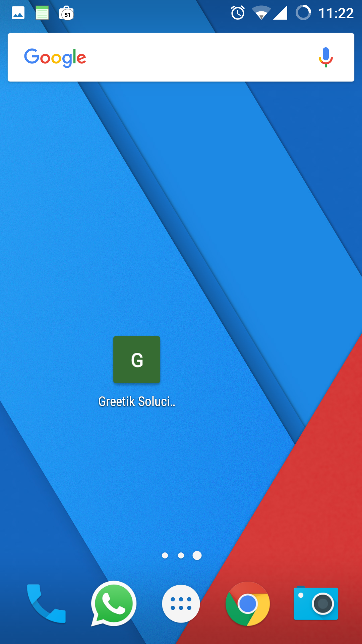
Task: Launch WhatsApp from the dock
Action: [x=114, y=603]
